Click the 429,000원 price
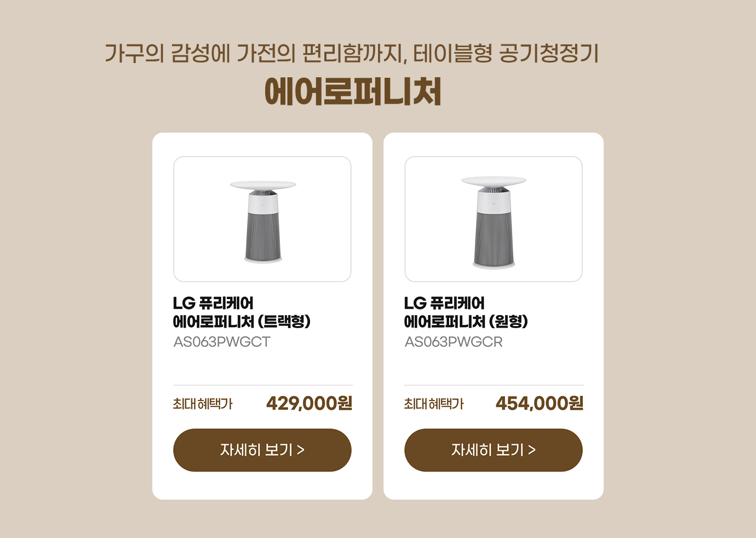This screenshot has width=756, height=538. [309, 403]
